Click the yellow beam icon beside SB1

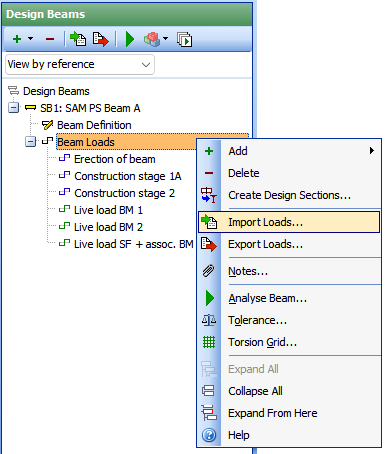click(x=30, y=107)
